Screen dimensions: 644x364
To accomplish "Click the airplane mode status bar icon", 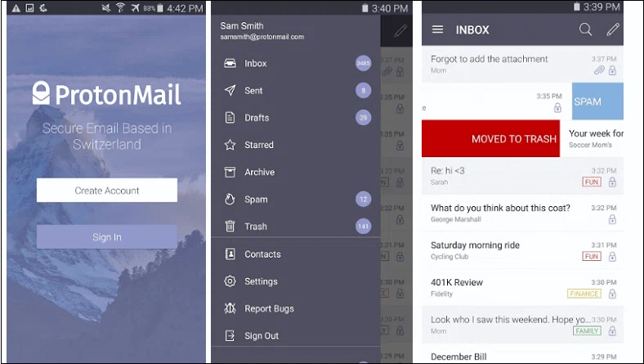I will click(x=135, y=8).
